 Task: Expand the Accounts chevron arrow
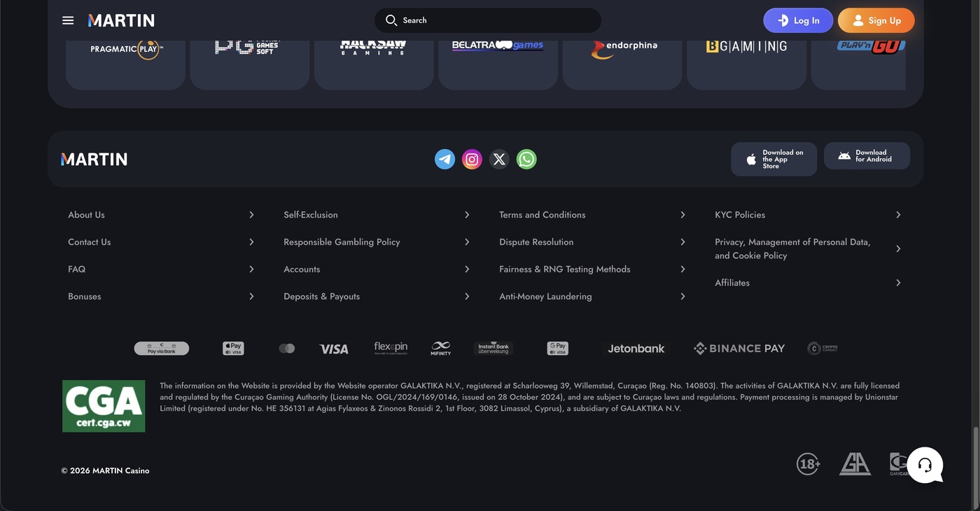tap(467, 269)
